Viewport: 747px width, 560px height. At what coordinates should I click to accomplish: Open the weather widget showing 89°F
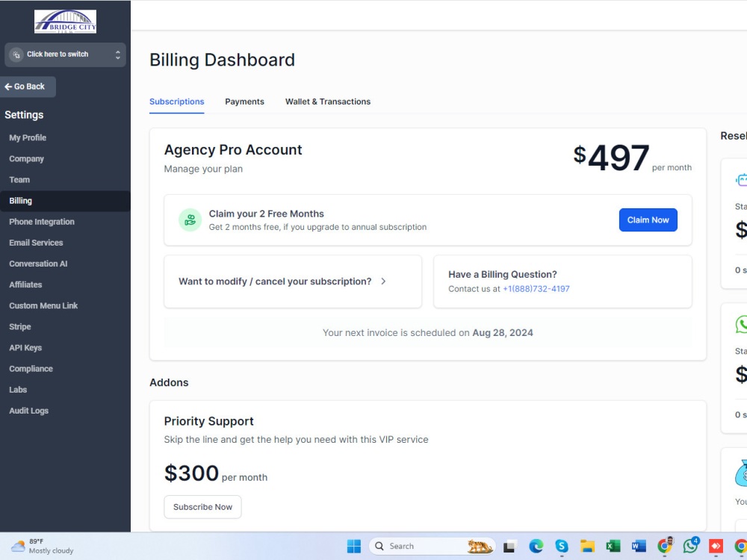(42, 547)
